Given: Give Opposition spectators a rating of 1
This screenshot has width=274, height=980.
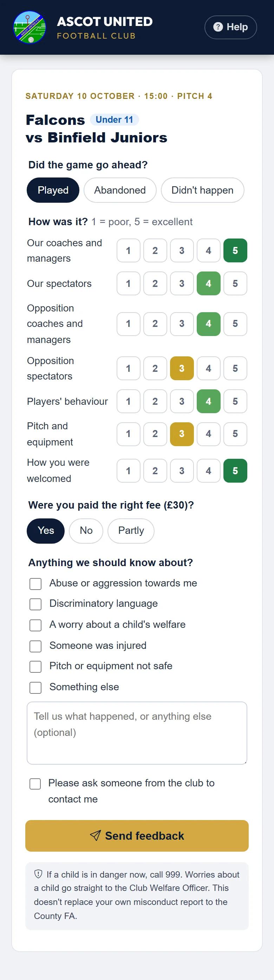Looking at the screenshot, I should point(129,368).
